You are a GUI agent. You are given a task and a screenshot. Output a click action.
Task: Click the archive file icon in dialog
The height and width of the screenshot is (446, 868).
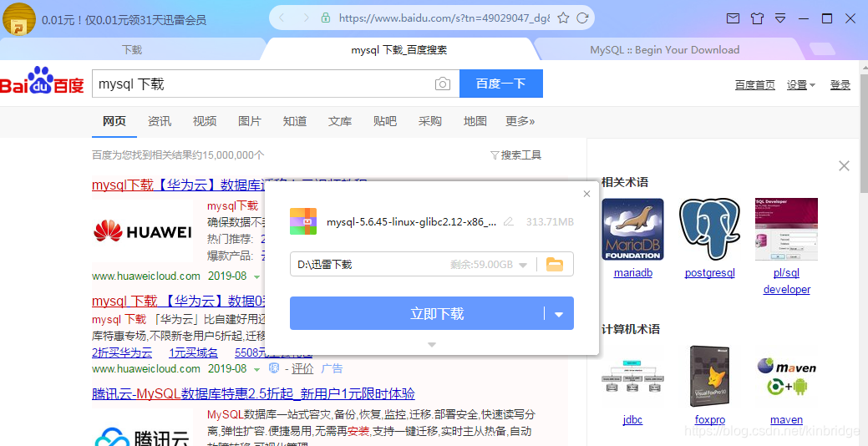[302, 221]
